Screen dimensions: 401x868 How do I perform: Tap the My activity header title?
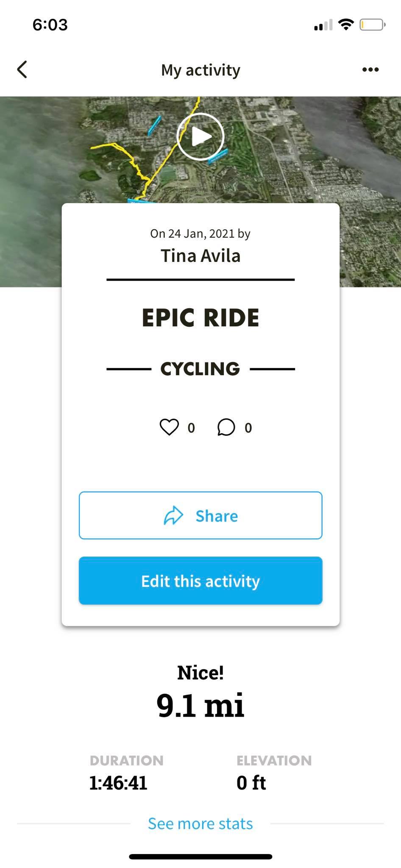coord(200,70)
